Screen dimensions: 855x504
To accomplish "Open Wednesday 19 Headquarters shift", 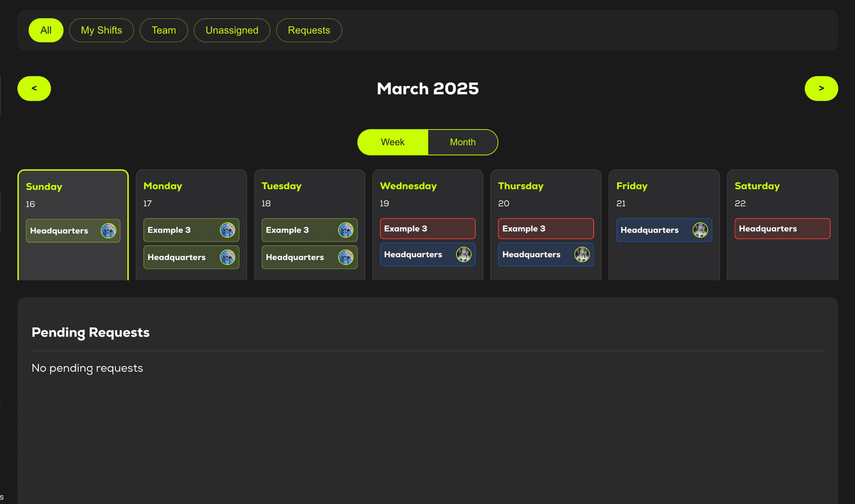I will (427, 254).
